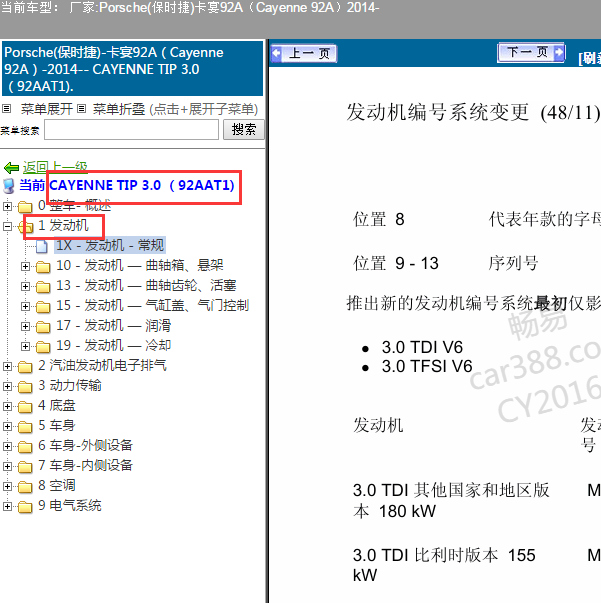Screen dimensions: 601x603
Task: Click the folder icon of 17 - 发动机 润滑
Action: 43,326
